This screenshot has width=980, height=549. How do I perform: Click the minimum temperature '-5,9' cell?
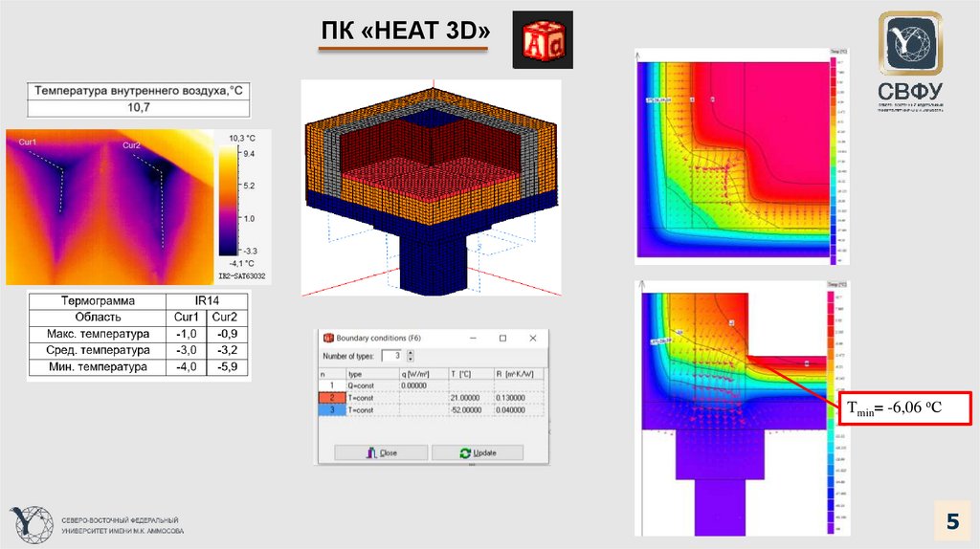pos(228,366)
